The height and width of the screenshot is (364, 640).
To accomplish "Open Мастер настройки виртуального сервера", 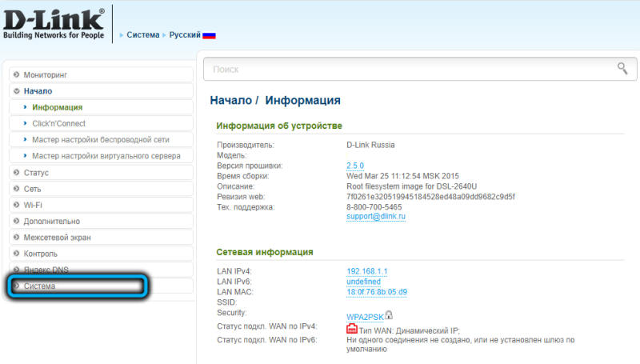I will click(x=106, y=156).
